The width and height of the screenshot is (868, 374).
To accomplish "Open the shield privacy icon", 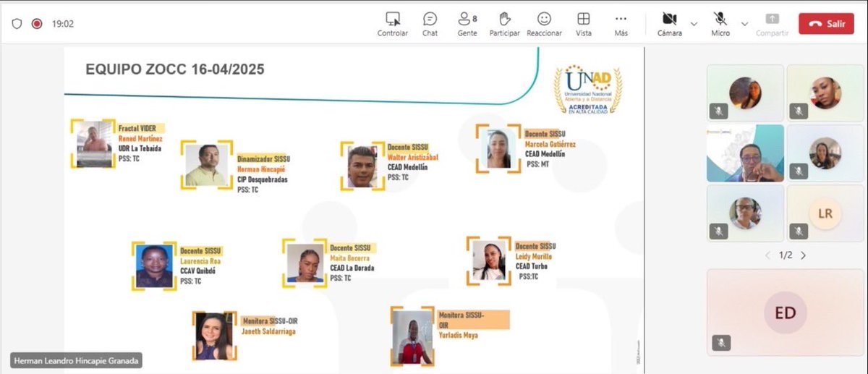I will [17, 24].
